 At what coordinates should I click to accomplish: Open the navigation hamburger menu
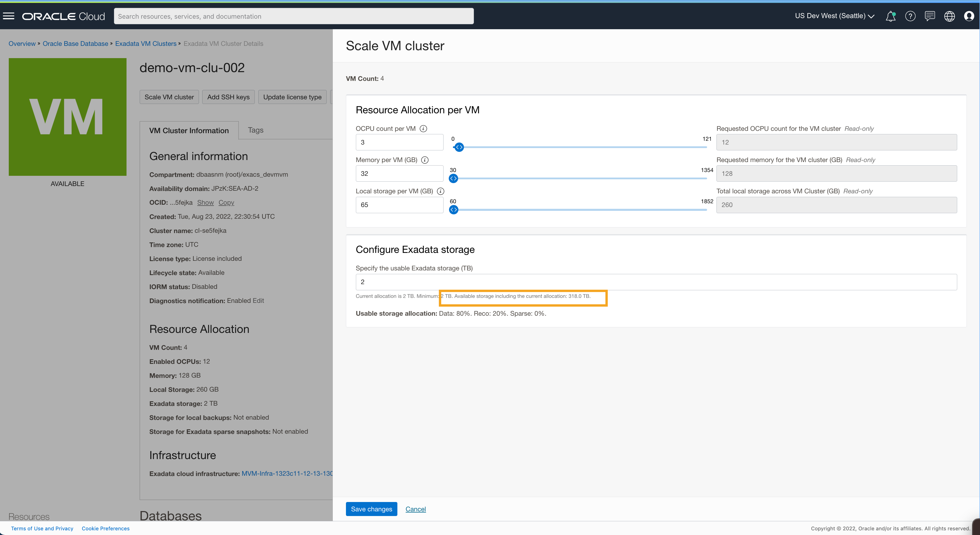click(8, 15)
